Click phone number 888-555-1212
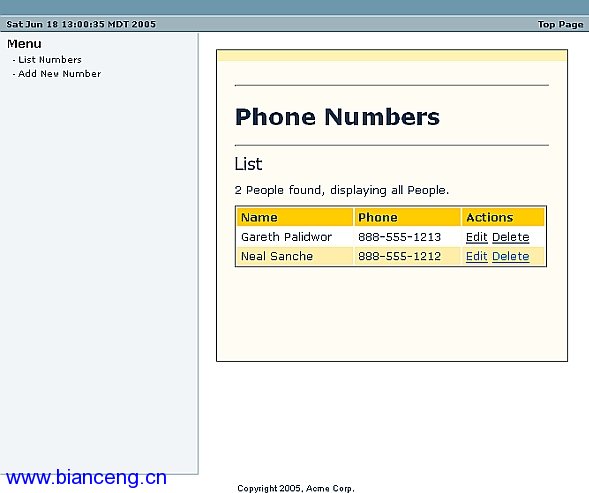 399,256
